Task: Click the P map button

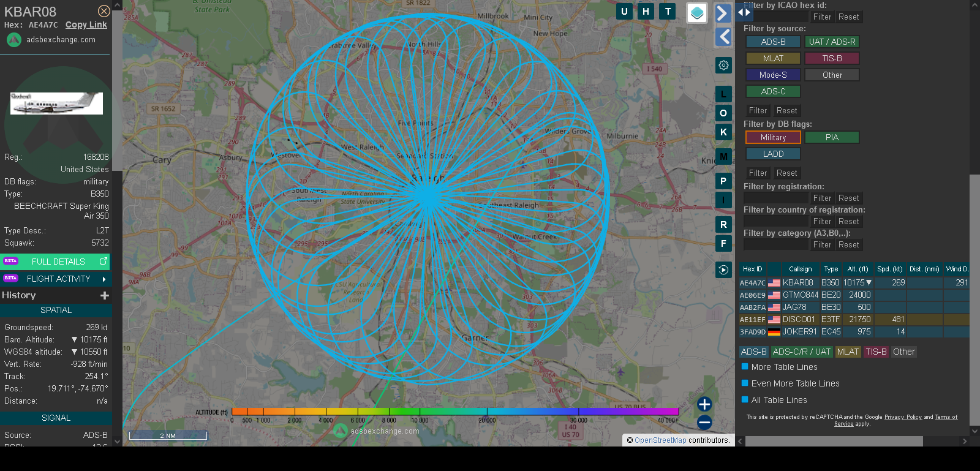Action: coord(723,181)
